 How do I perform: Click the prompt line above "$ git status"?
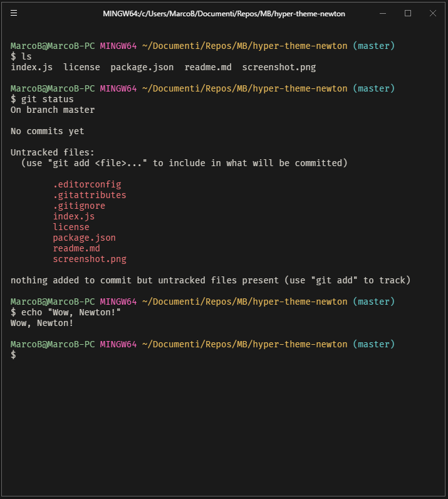(202, 88)
